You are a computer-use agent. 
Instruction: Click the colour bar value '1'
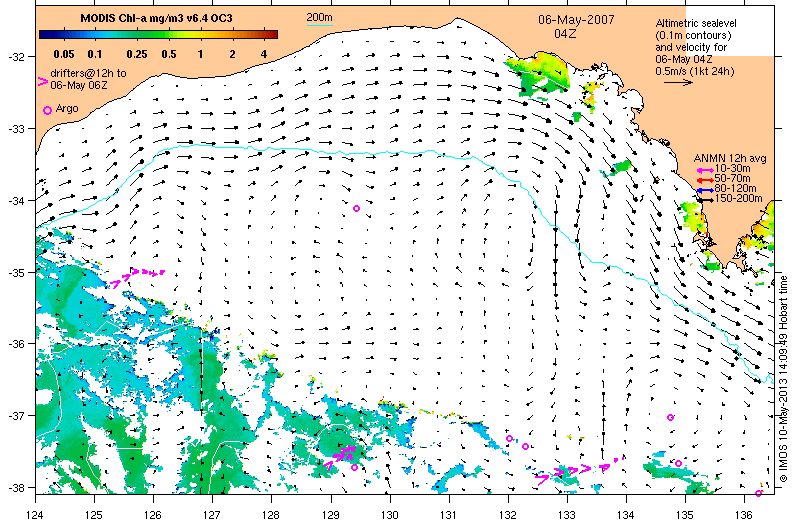201,54
